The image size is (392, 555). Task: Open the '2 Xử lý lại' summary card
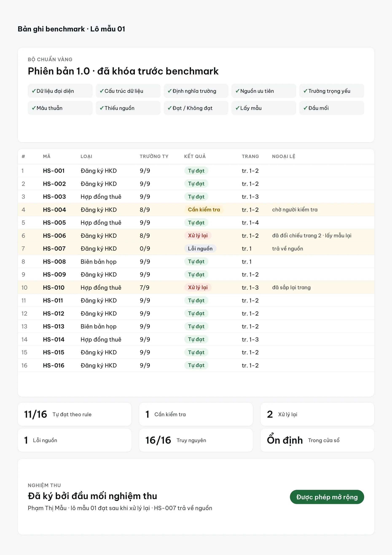[317, 414]
